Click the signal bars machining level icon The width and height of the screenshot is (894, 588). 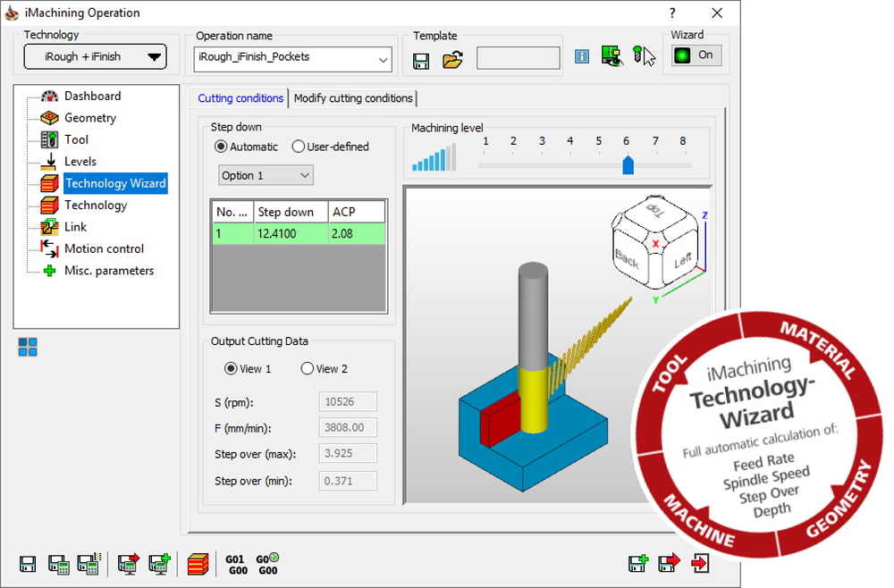click(x=434, y=158)
